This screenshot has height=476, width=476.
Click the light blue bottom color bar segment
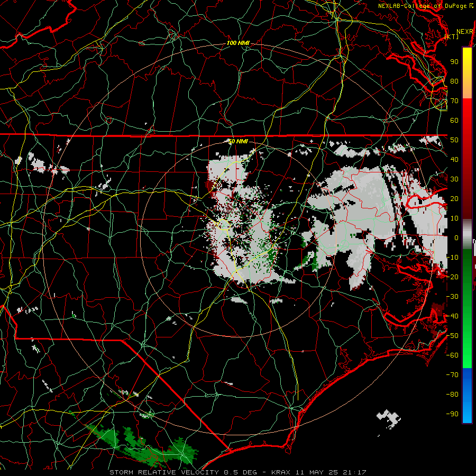(x=467, y=413)
